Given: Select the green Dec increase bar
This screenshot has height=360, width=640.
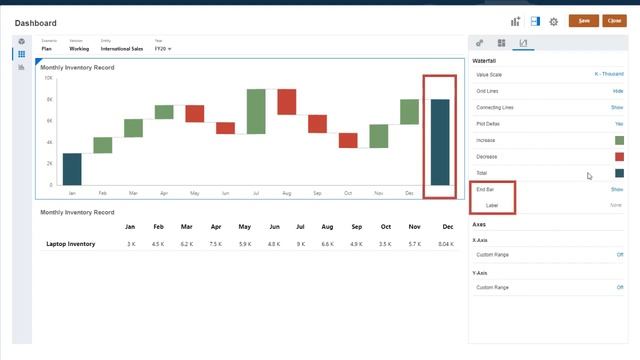Looking at the screenshot, I should tap(409, 112).
